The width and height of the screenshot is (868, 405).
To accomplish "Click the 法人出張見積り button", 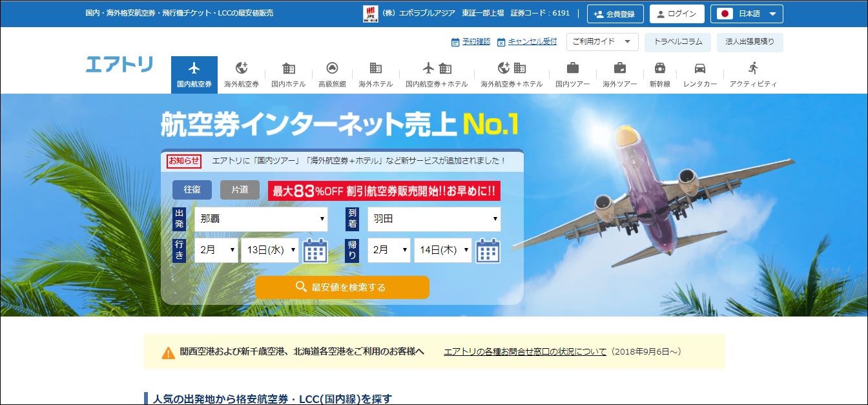I will click(750, 42).
